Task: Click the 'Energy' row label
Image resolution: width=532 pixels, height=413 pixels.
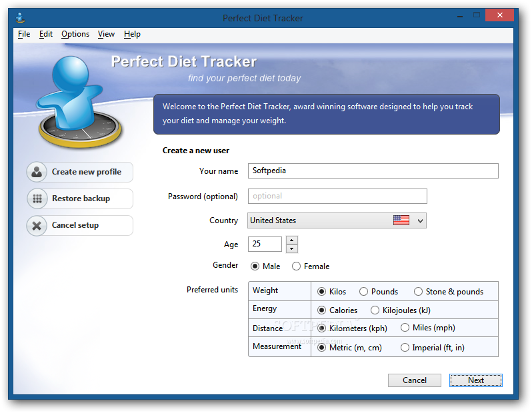Action: pos(265,309)
